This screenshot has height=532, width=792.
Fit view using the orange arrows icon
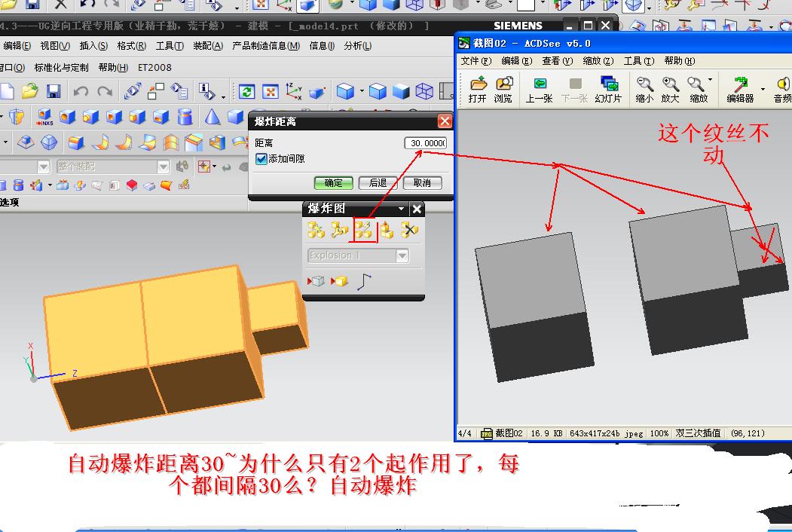[x=271, y=91]
